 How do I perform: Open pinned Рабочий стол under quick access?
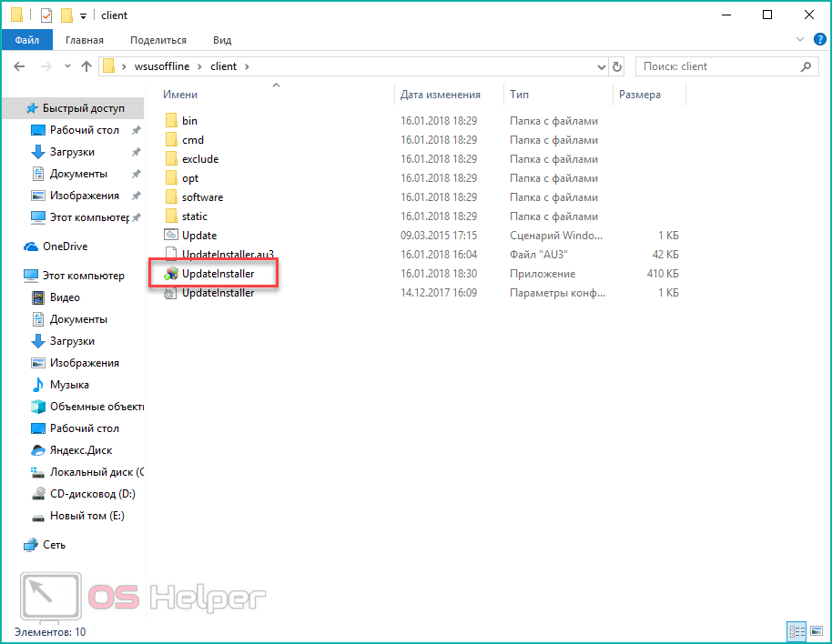[85, 130]
